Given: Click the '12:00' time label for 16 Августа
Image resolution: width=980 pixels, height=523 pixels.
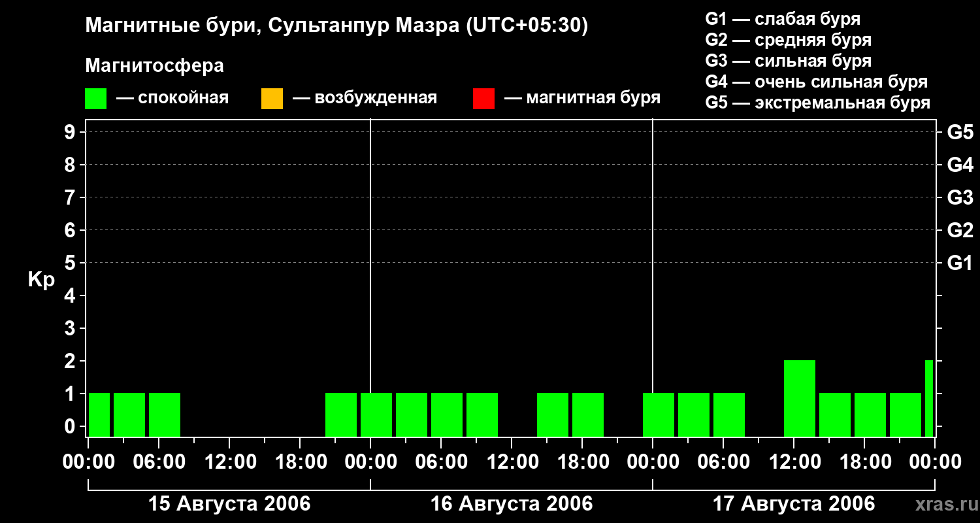Looking at the screenshot, I should pos(512,462).
